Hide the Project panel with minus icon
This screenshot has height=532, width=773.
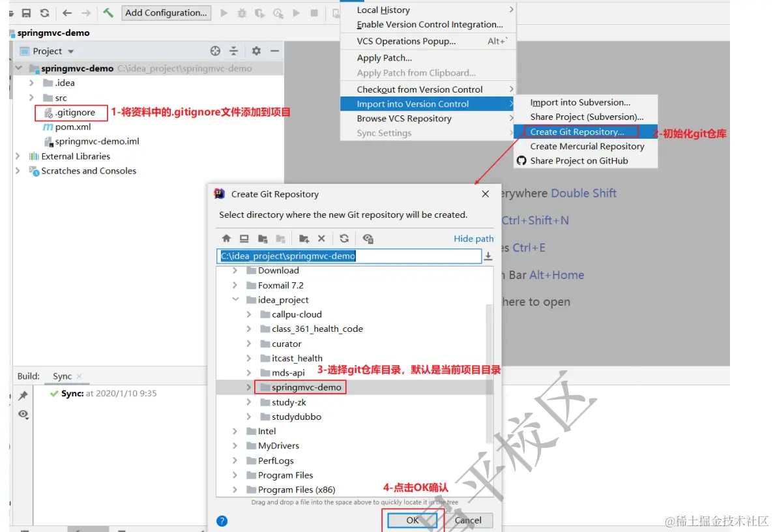(274, 51)
